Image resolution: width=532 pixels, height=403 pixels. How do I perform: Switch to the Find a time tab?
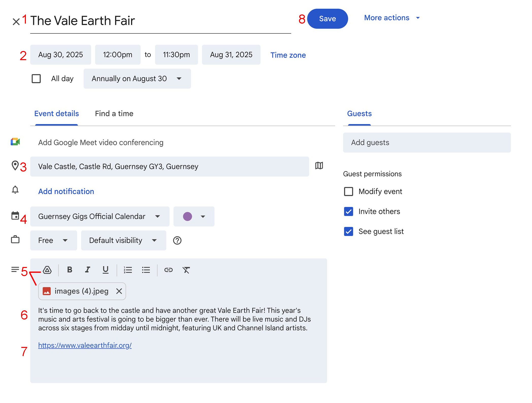pyautogui.click(x=114, y=113)
